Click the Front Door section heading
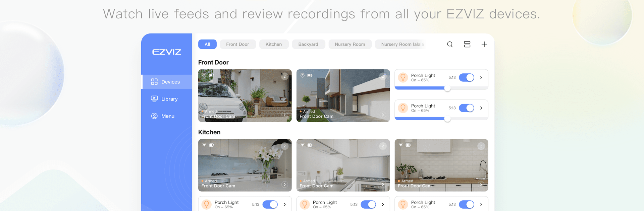The width and height of the screenshot is (644, 211). [x=213, y=62]
